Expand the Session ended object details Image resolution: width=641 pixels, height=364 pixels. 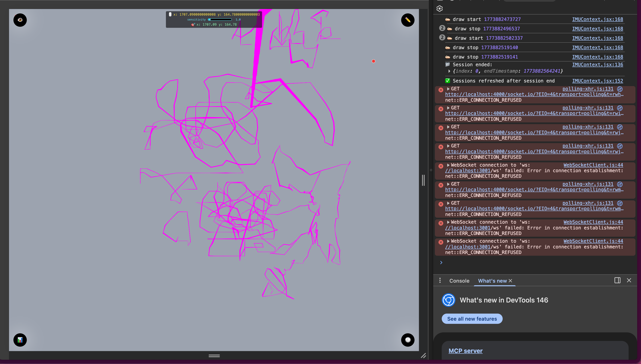pyautogui.click(x=449, y=71)
